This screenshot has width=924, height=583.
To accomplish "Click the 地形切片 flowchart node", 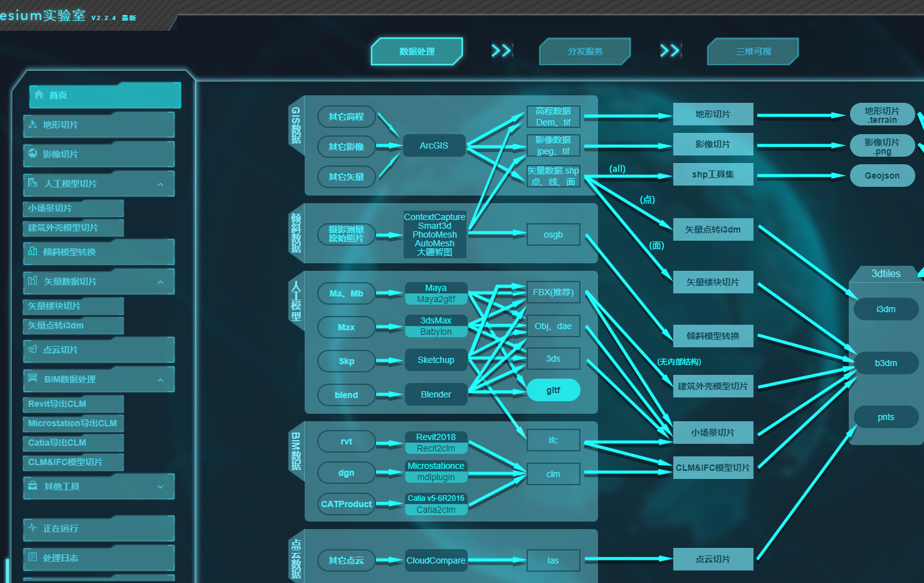I will [713, 114].
